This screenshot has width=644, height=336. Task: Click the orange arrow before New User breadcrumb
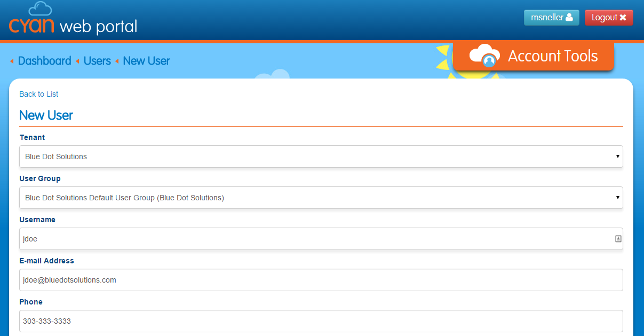coord(117,61)
